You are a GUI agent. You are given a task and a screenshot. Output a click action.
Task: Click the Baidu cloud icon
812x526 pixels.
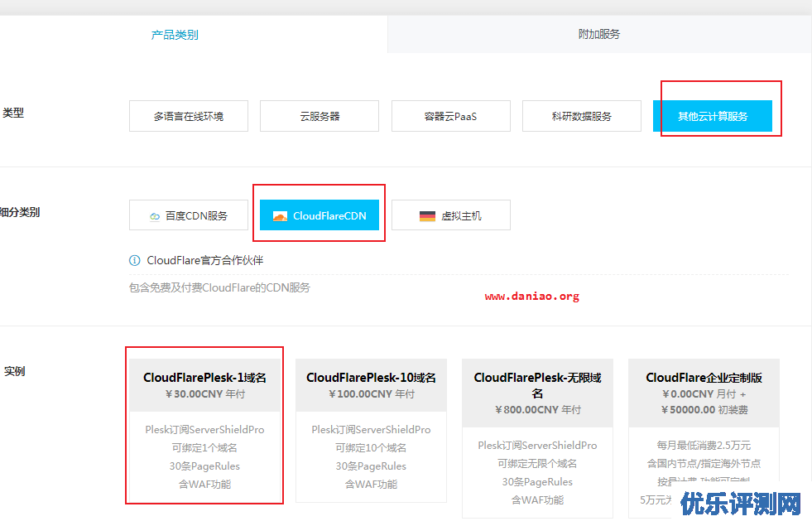point(154,217)
